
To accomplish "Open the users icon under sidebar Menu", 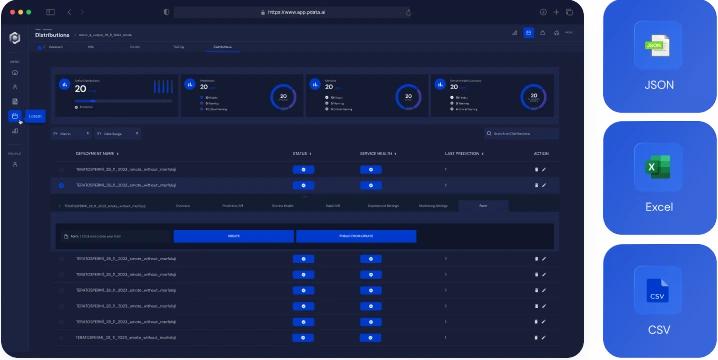I will (x=15, y=87).
